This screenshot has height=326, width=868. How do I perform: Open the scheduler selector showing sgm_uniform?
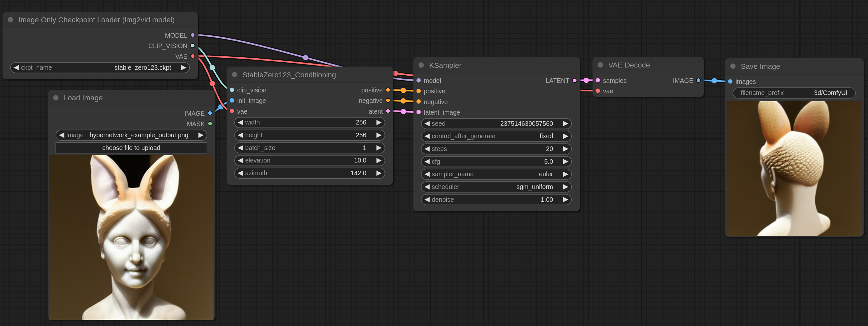pos(496,187)
